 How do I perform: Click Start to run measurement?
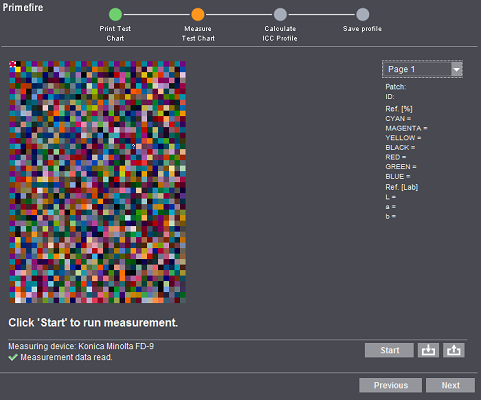(389, 350)
